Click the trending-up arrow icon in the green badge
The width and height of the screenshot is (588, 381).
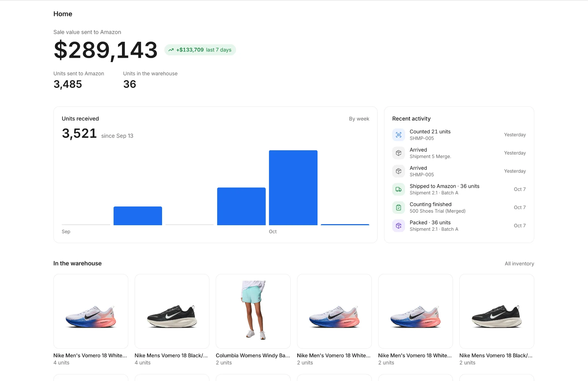pyautogui.click(x=171, y=50)
